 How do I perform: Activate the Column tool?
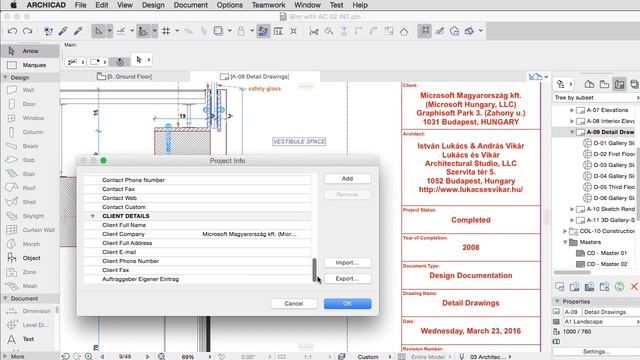click(x=30, y=132)
